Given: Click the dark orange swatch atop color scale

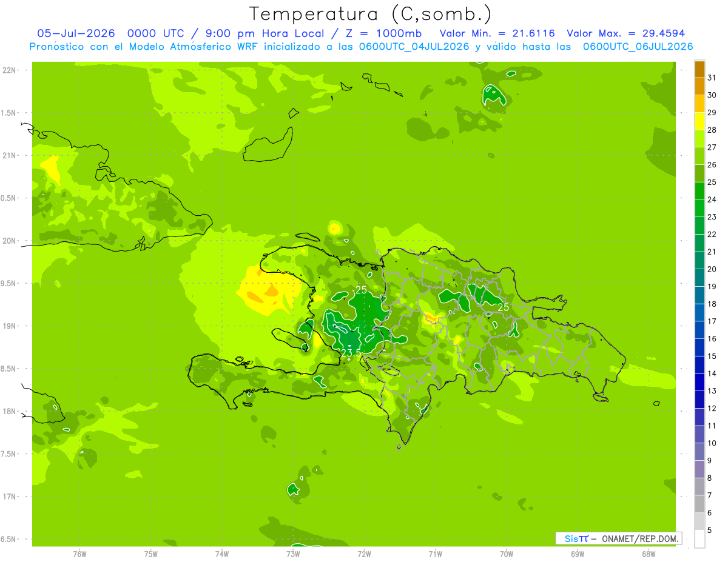Looking at the screenshot, I should (699, 70).
